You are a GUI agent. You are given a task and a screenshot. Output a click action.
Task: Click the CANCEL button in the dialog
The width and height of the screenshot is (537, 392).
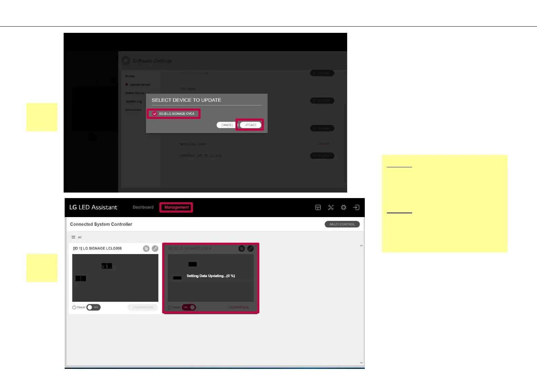tap(227, 125)
